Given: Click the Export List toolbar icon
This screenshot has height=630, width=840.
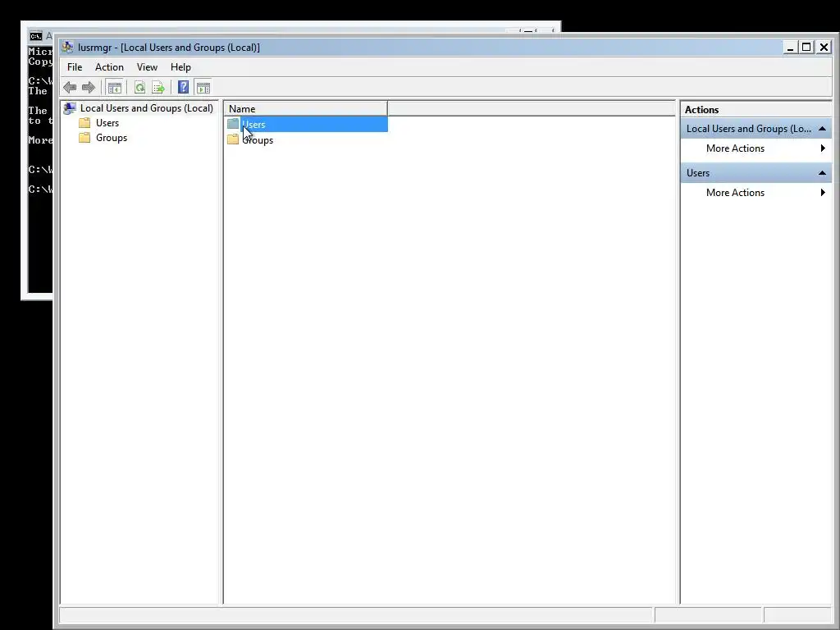Looking at the screenshot, I should (158, 87).
